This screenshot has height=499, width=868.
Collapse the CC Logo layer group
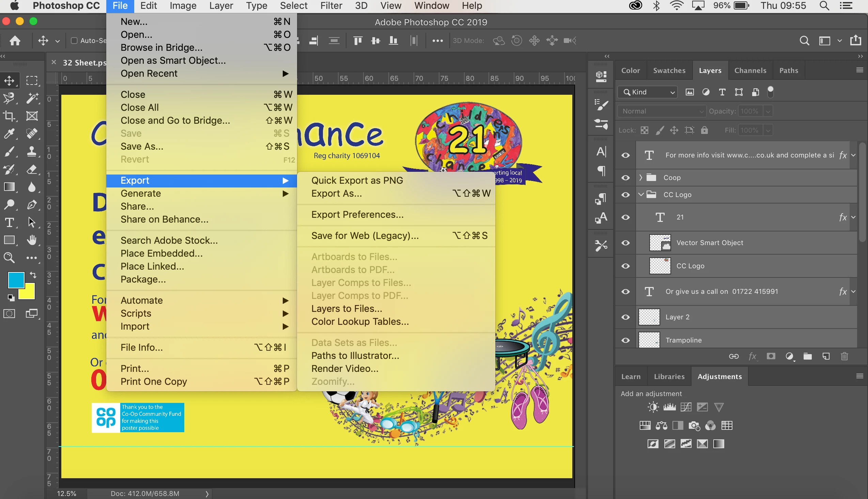[640, 195]
